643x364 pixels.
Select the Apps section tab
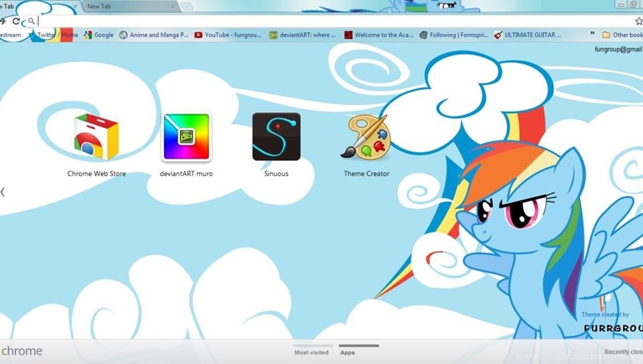348,352
